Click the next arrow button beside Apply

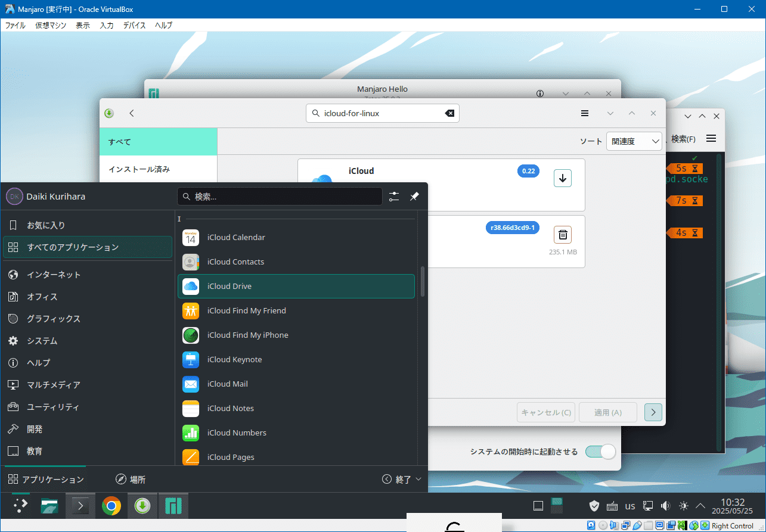pos(653,412)
